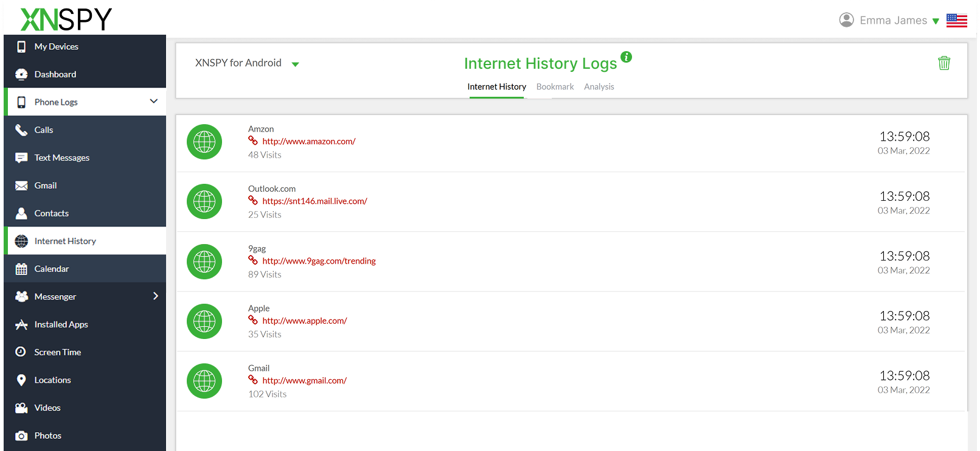The width and height of the screenshot is (980, 451).
Task: Open My Devices icon in sidebar
Action: 21,47
